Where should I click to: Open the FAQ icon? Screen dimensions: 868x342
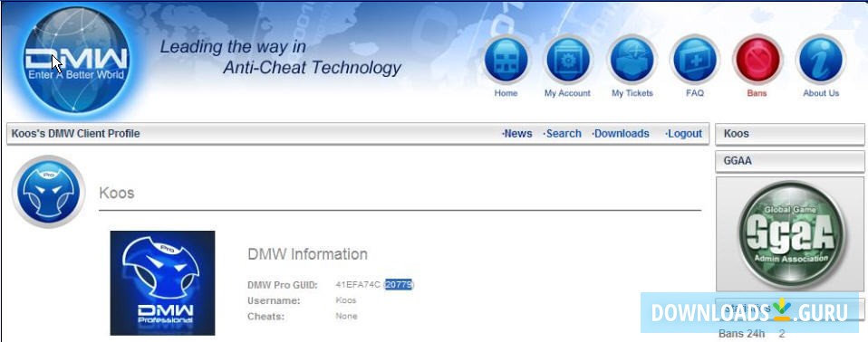pyautogui.click(x=694, y=60)
